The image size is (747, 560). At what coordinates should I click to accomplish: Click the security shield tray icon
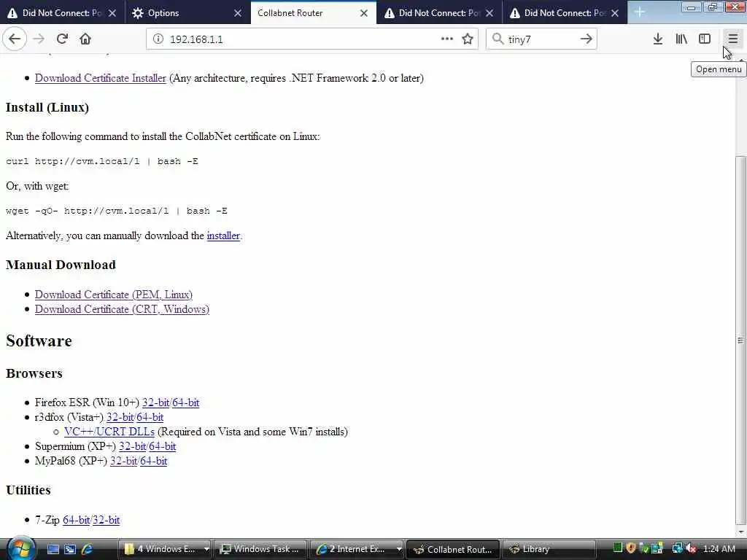tap(631, 548)
